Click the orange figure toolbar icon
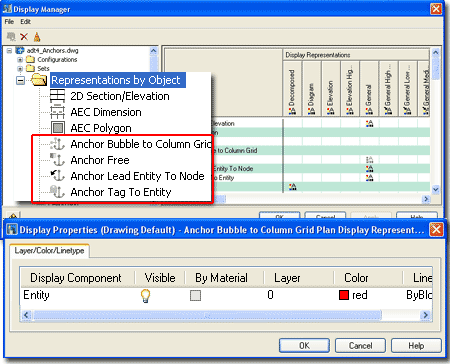Screen dimensions: 450x364 pyautogui.click(x=37, y=36)
